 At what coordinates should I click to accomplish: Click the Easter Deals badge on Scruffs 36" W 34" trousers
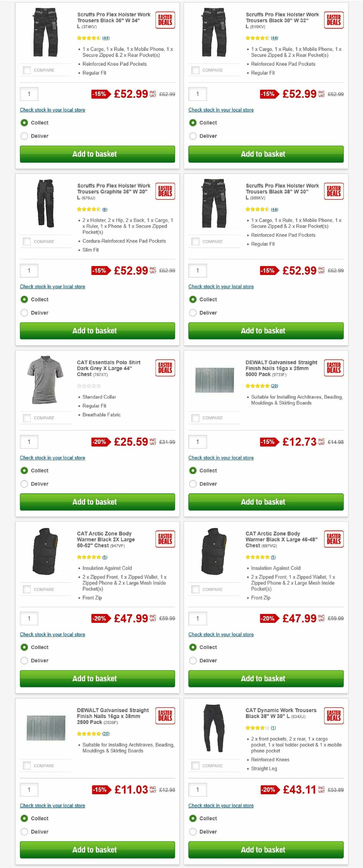[165, 20]
